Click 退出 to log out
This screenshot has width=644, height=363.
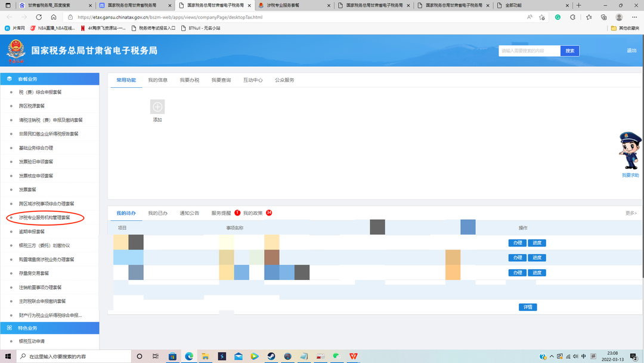tap(631, 51)
